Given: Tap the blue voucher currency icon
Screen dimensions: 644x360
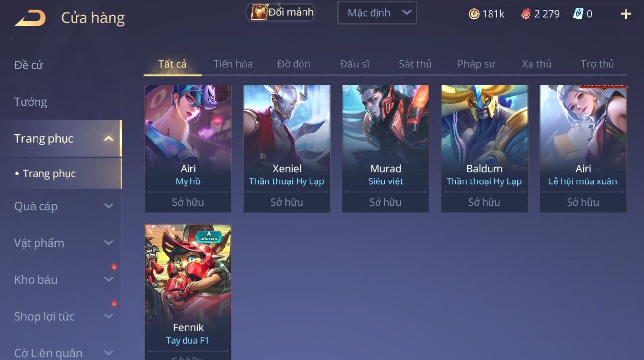Looking at the screenshot, I should click(x=578, y=14).
